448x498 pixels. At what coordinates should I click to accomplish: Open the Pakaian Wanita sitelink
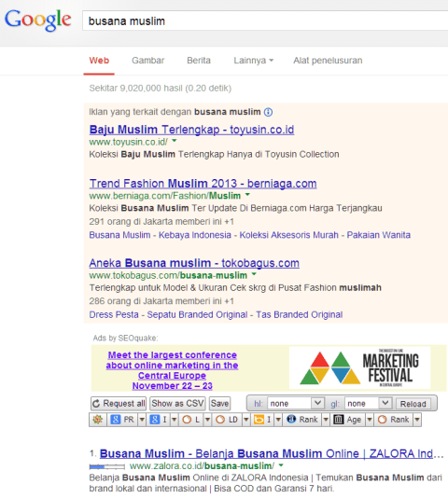378,235
